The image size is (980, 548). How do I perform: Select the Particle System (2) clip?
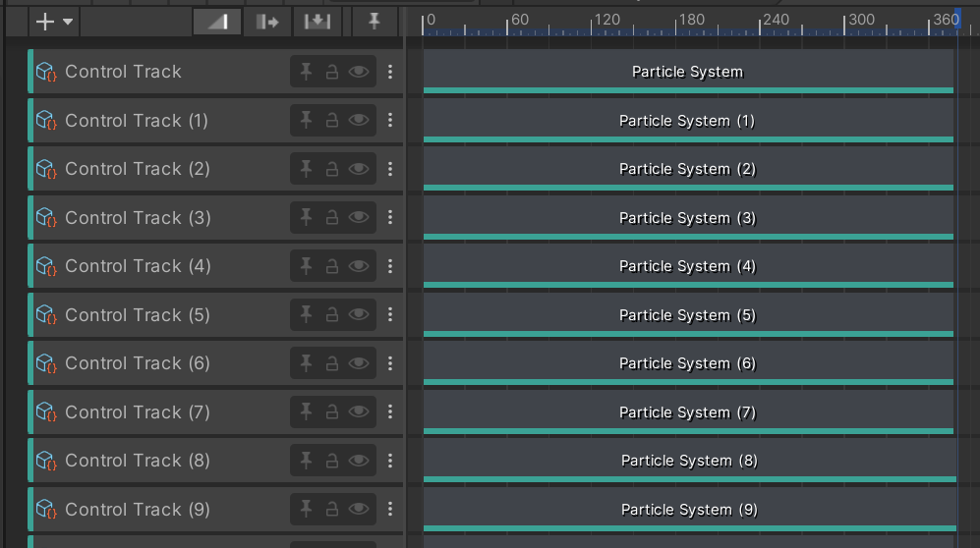(688, 169)
